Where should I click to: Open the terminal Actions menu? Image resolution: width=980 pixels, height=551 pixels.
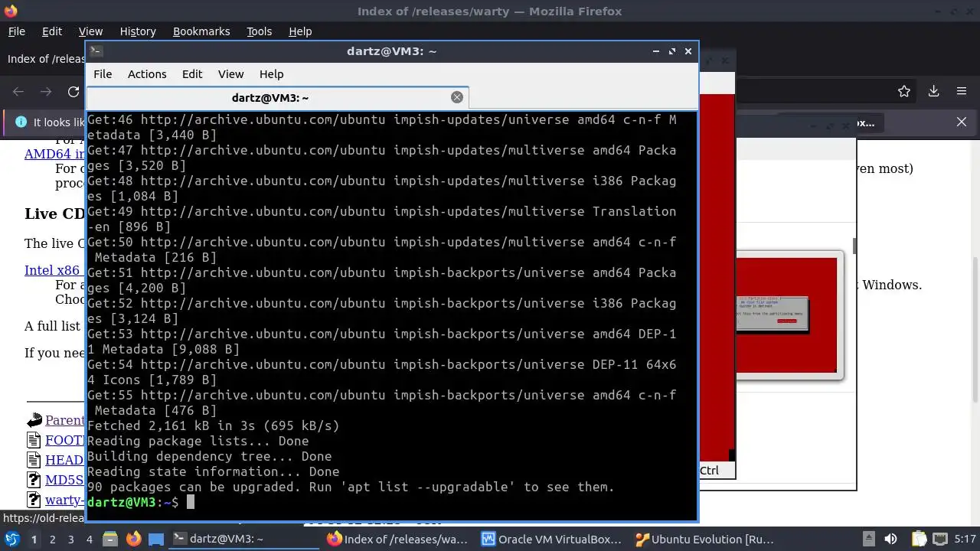pyautogui.click(x=147, y=74)
